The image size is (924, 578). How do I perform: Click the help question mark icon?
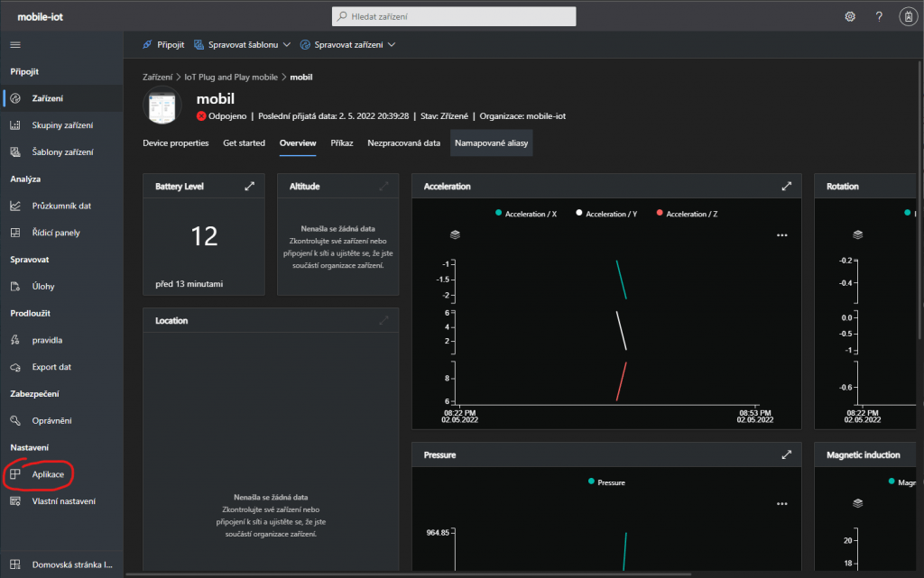[879, 16]
